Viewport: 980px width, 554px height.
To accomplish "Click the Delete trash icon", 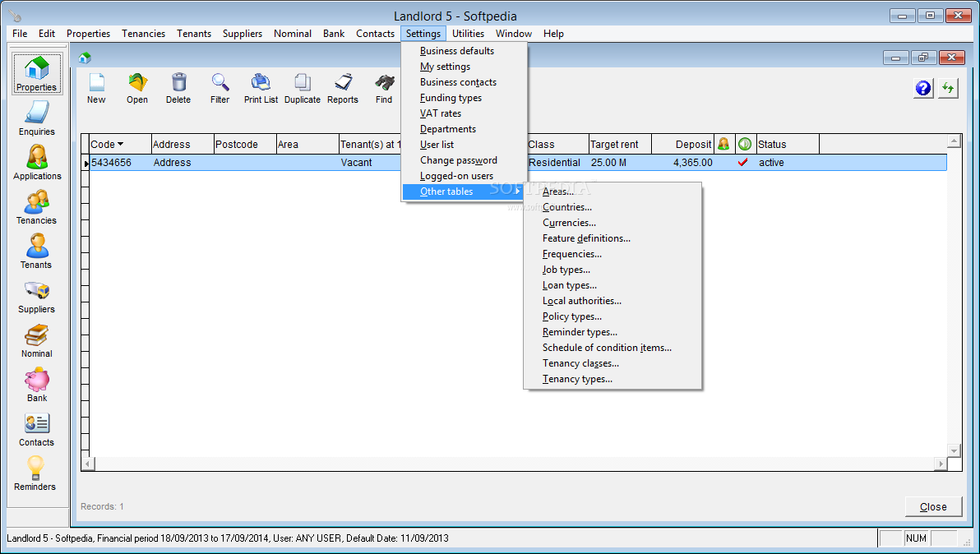I will [178, 88].
